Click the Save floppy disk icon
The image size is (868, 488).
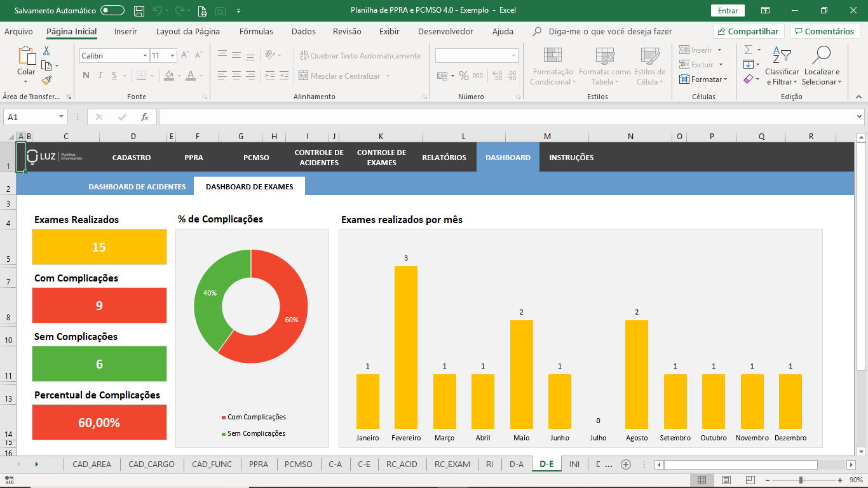pyautogui.click(x=139, y=11)
